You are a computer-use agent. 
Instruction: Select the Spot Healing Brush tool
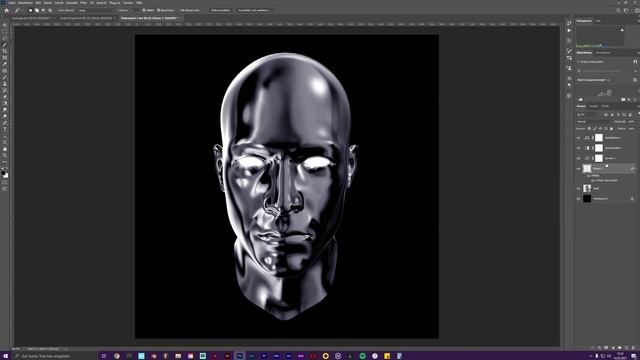[5, 71]
